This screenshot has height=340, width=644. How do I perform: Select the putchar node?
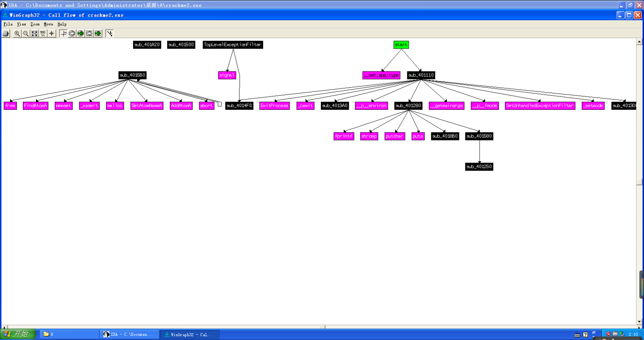coord(395,137)
